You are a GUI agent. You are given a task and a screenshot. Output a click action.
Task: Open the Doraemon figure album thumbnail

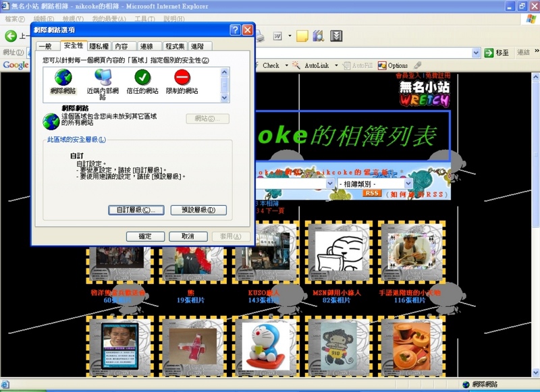(x=265, y=346)
